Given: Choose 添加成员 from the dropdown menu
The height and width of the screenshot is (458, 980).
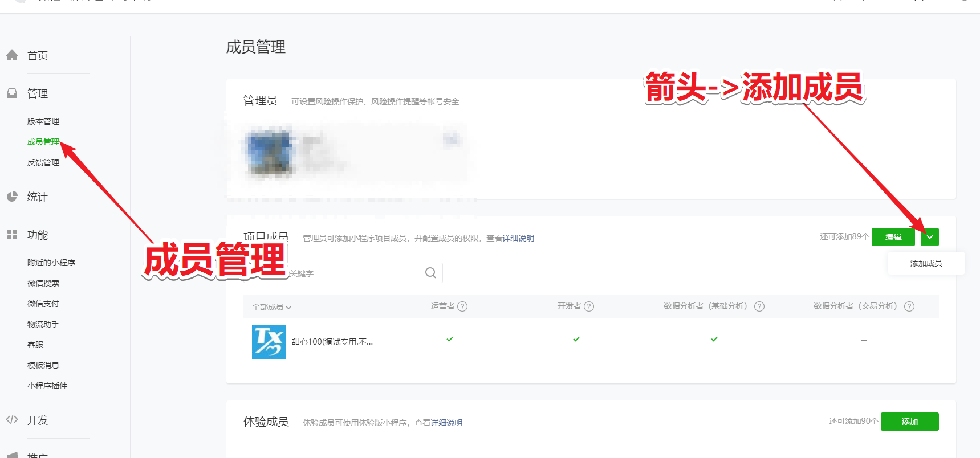Looking at the screenshot, I should (926, 263).
